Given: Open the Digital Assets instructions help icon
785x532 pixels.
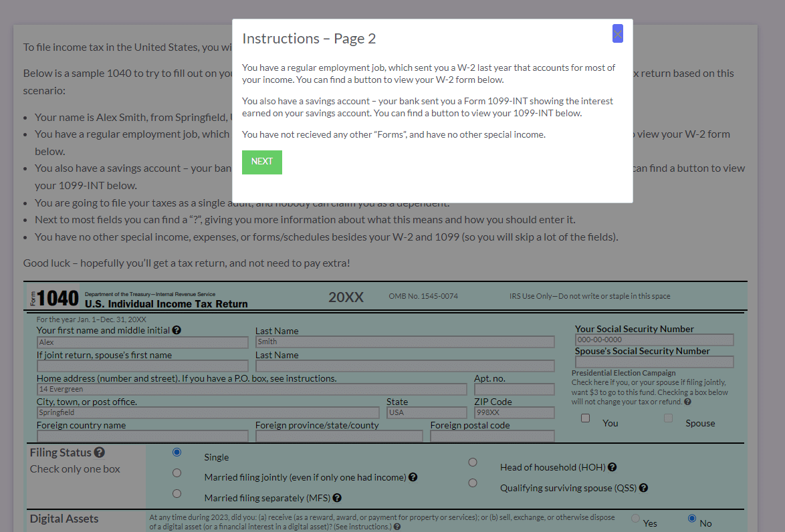Looking at the screenshot, I should click(397, 526).
